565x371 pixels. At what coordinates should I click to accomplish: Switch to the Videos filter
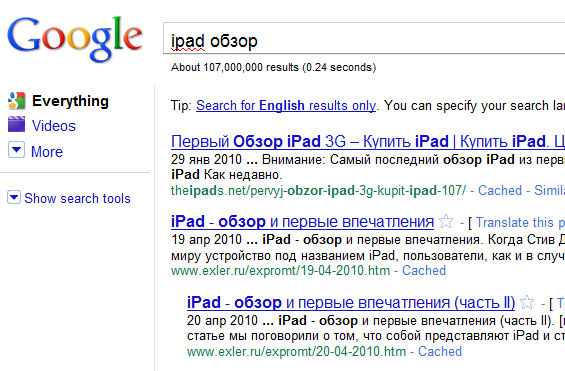[x=54, y=126]
